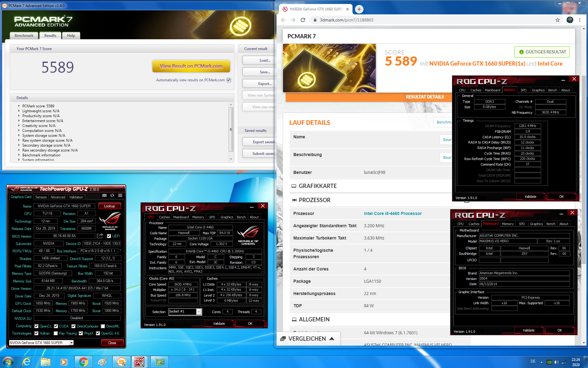Expand Productivity score detail row
The height and width of the screenshot is (368, 588).
tap(19, 116)
